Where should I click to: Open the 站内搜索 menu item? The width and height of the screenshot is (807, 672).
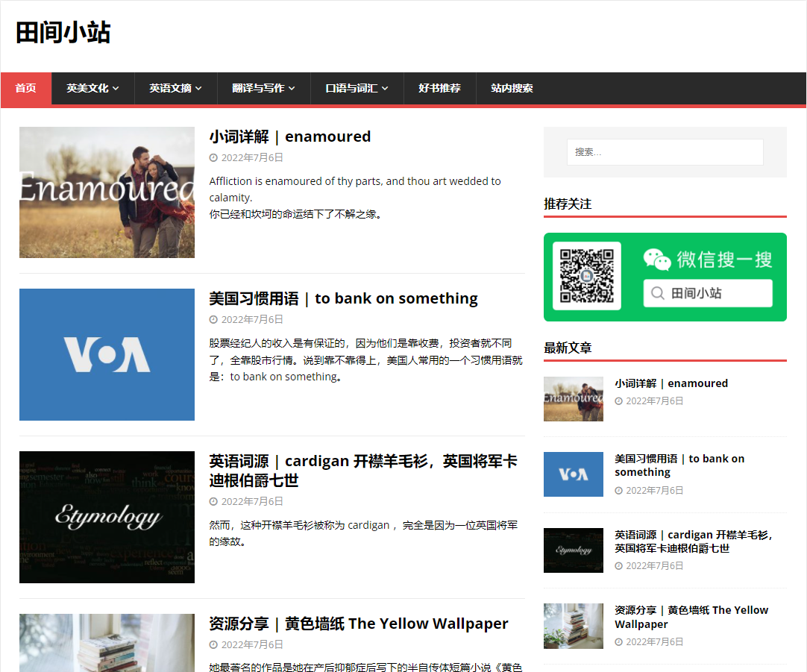[x=512, y=89]
